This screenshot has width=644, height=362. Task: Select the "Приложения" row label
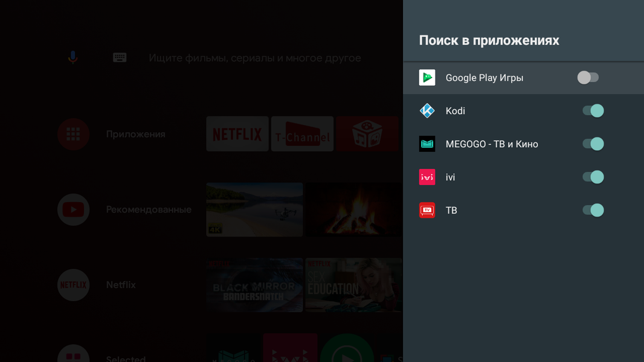coord(135,134)
